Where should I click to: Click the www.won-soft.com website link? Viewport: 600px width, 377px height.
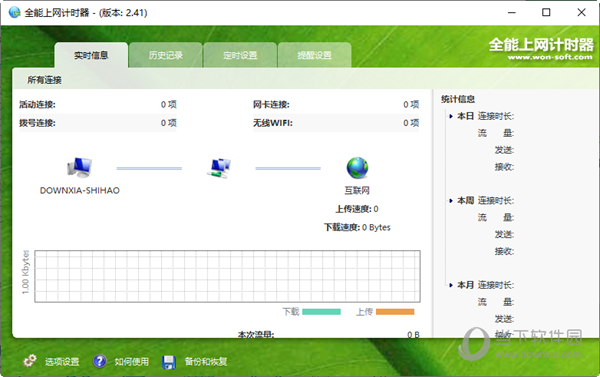click(550, 57)
